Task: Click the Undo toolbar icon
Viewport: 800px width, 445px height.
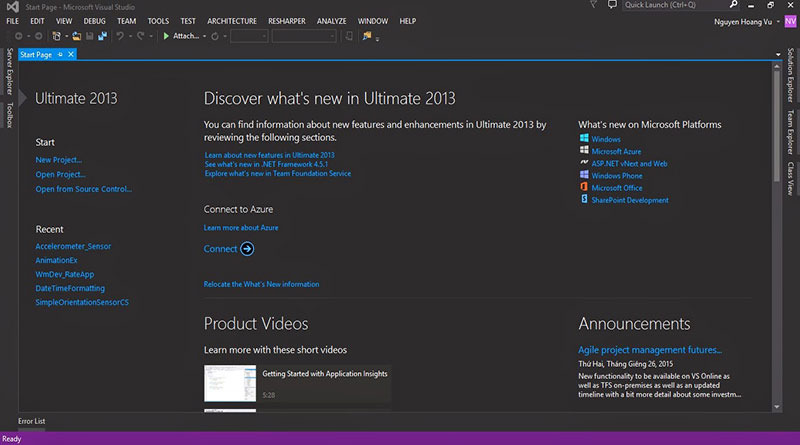Action: coord(119,36)
